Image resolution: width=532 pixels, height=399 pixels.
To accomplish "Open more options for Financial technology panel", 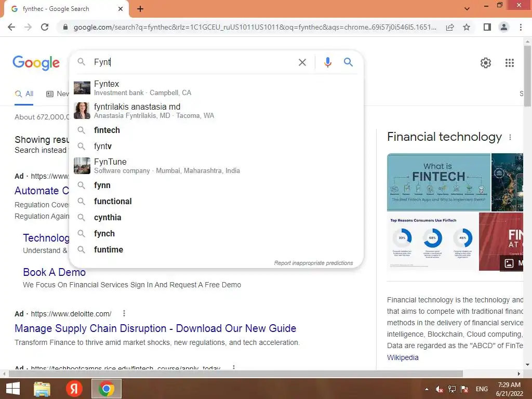I will point(510,137).
